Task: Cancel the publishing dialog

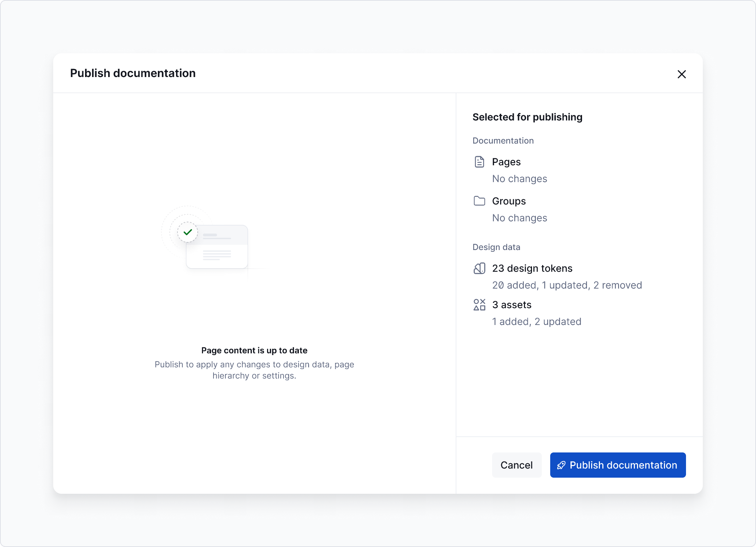Action: coord(517,465)
